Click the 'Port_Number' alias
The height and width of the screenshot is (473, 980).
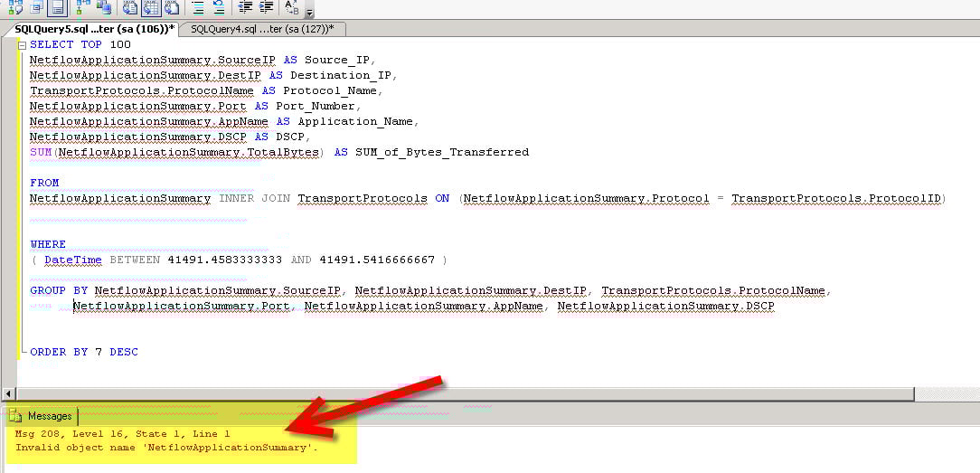coord(316,106)
